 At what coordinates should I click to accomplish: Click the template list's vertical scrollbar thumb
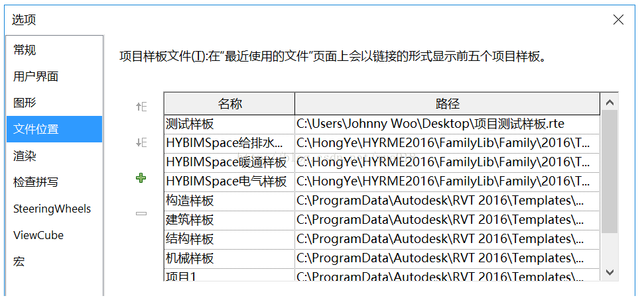(610, 172)
